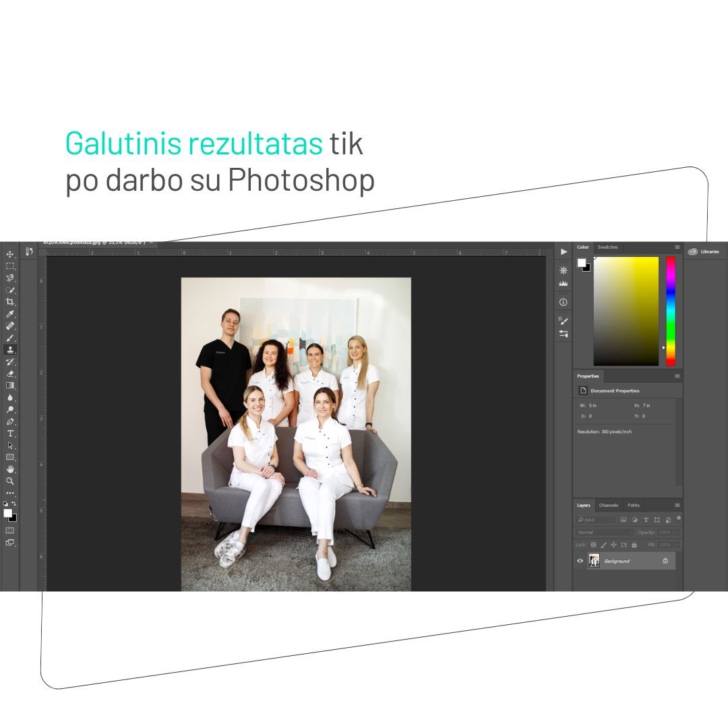Pick the Eyedropper tool

pos(10,314)
